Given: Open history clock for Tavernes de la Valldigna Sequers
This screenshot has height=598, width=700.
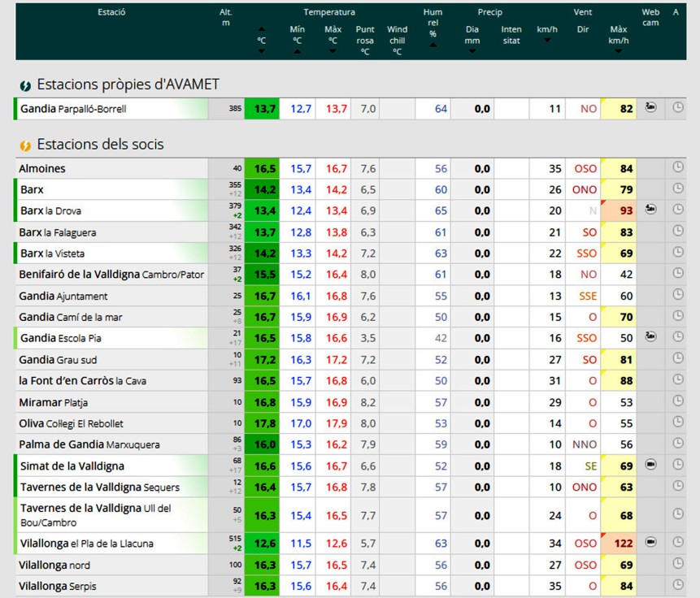Looking at the screenshot, I should (x=678, y=486).
